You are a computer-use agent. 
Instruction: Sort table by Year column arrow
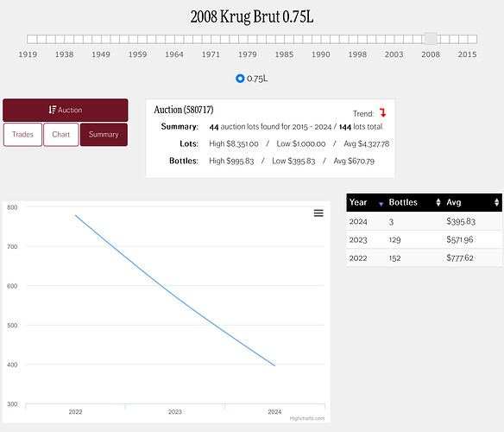381,203
